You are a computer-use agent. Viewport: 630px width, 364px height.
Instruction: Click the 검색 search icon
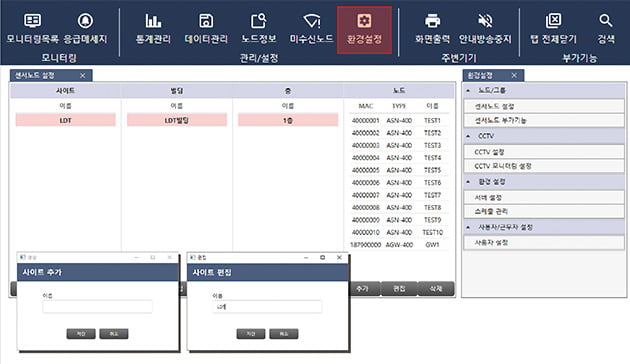point(606,29)
